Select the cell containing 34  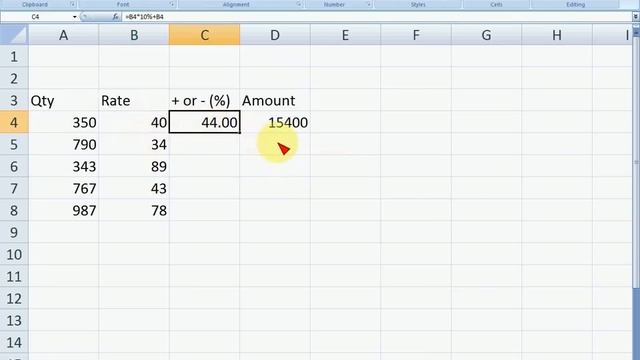coord(134,144)
